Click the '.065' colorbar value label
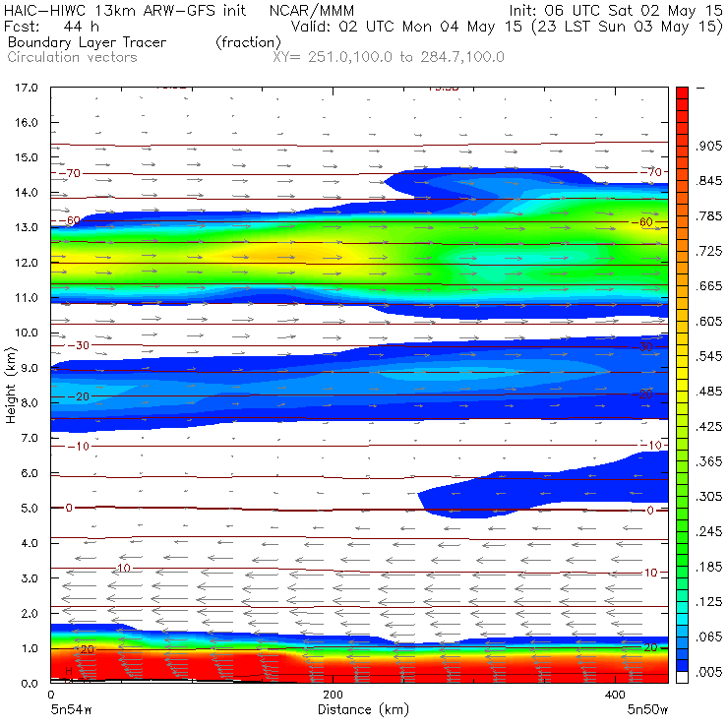This screenshot has height=728, width=728. click(708, 637)
